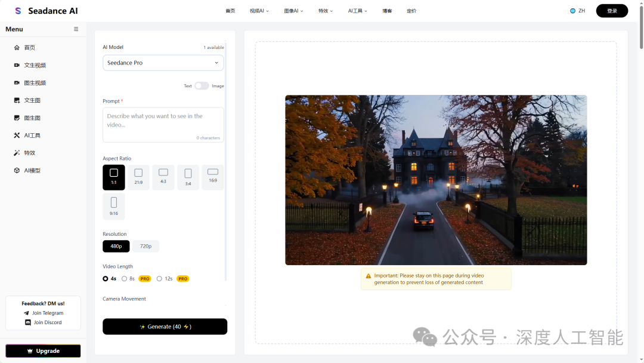The width and height of the screenshot is (644, 363).
Task: Open 博客 in top navigation
Action: (388, 11)
